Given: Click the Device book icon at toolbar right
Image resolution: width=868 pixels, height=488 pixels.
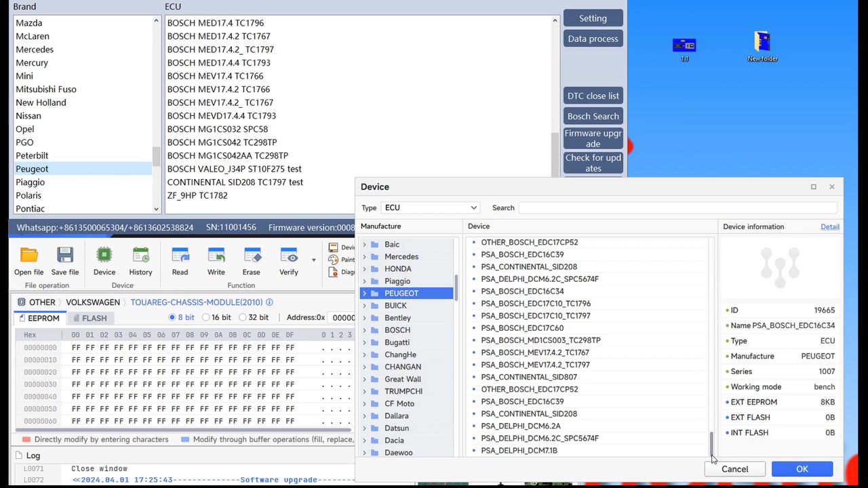Looking at the screenshot, I should point(333,247).
